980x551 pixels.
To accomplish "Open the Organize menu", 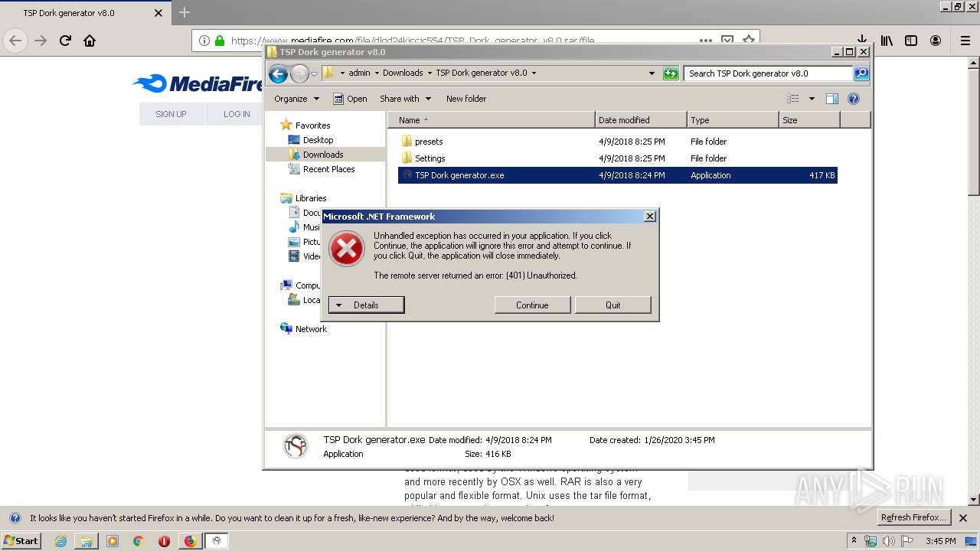I will (x=296, y=99).
